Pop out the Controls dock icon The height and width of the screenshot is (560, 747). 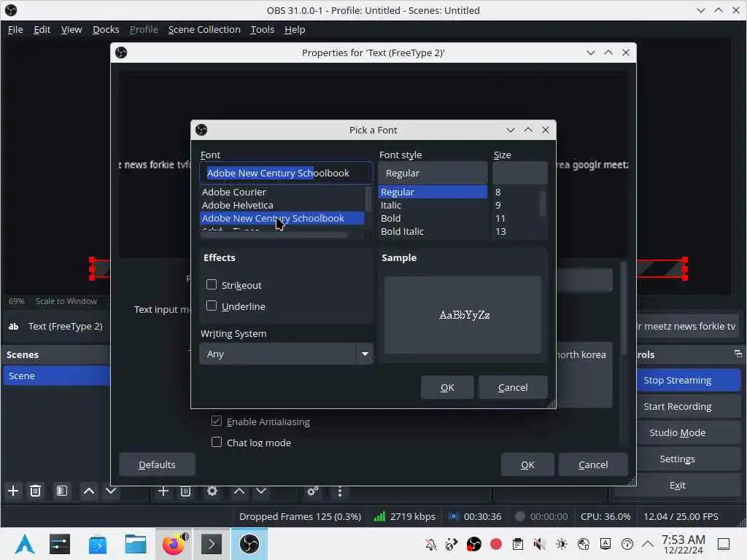click(738, 354)
